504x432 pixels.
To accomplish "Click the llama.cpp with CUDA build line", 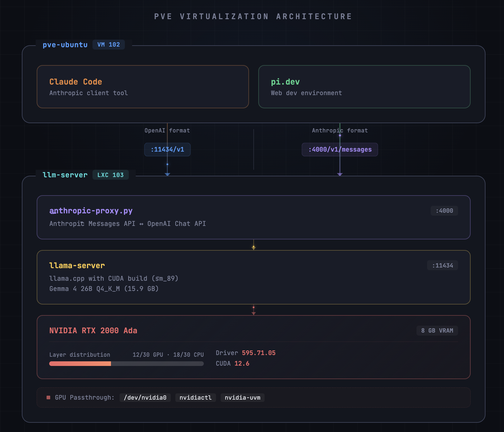I will point(114,278).
